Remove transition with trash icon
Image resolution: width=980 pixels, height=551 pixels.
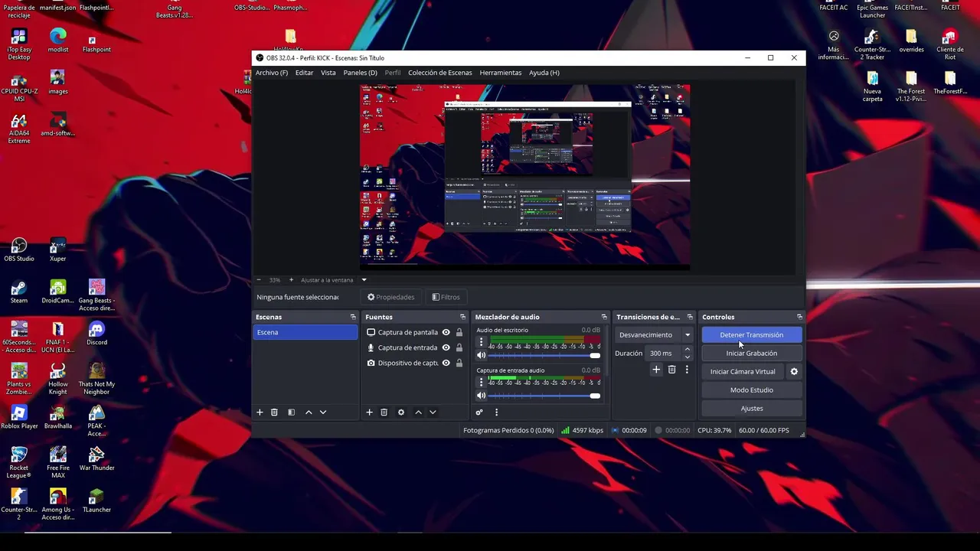[x=671, y=370]
